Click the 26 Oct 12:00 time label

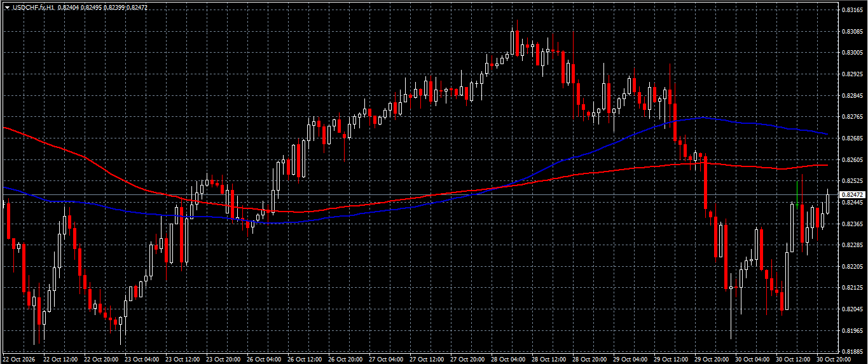(x=305, y=360)
